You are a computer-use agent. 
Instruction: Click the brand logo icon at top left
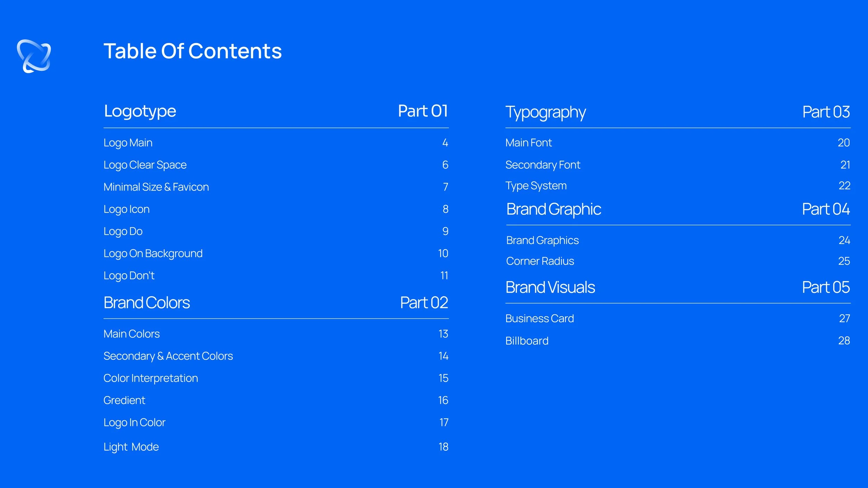click(34, 56)
